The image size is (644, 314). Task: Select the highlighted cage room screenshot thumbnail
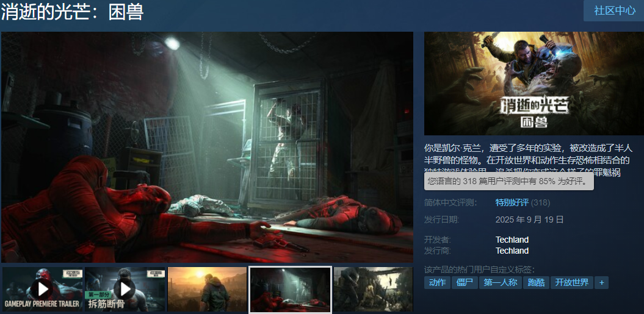[x=291, y=290]
